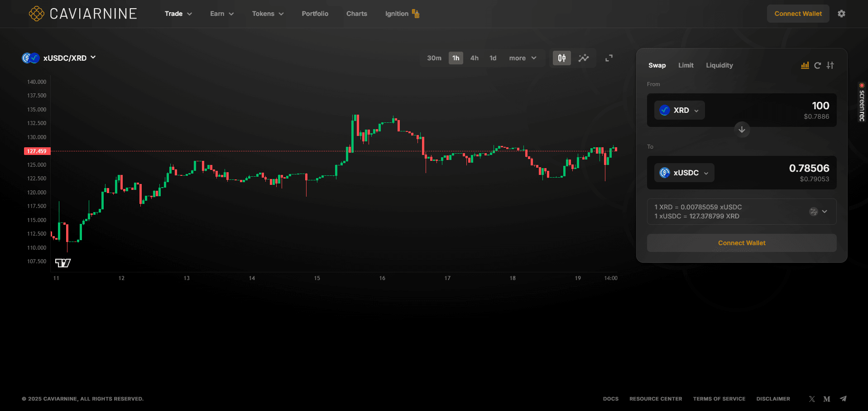Click the 14:00 time axis label

click(611, 278)
